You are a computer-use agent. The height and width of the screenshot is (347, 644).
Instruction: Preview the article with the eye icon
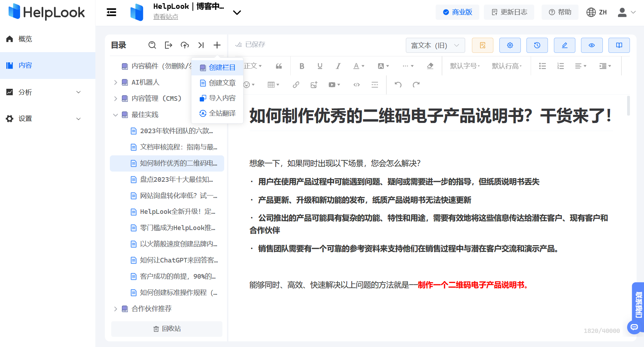592,45
